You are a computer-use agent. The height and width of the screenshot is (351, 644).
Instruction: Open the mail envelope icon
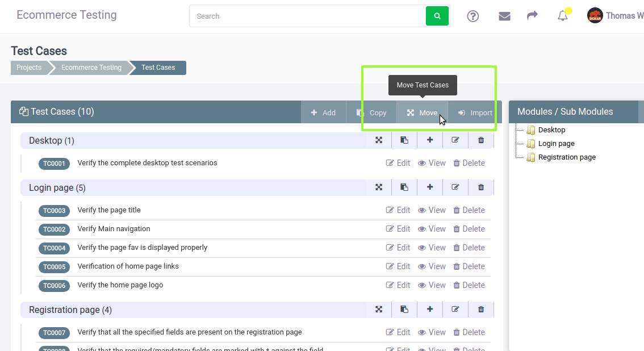click(504, 16)
